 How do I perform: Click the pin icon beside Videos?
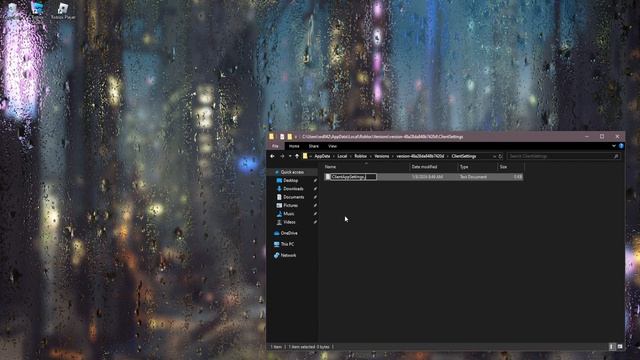(315, 222)
